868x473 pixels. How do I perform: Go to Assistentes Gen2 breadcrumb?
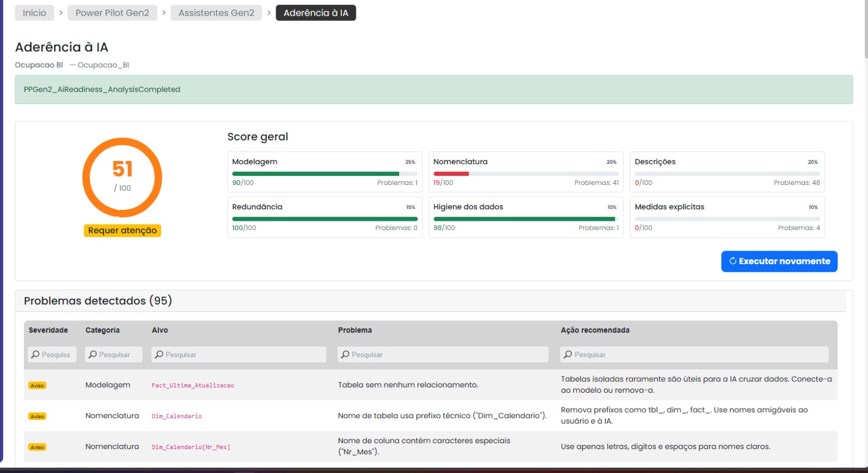click(216, 13)
